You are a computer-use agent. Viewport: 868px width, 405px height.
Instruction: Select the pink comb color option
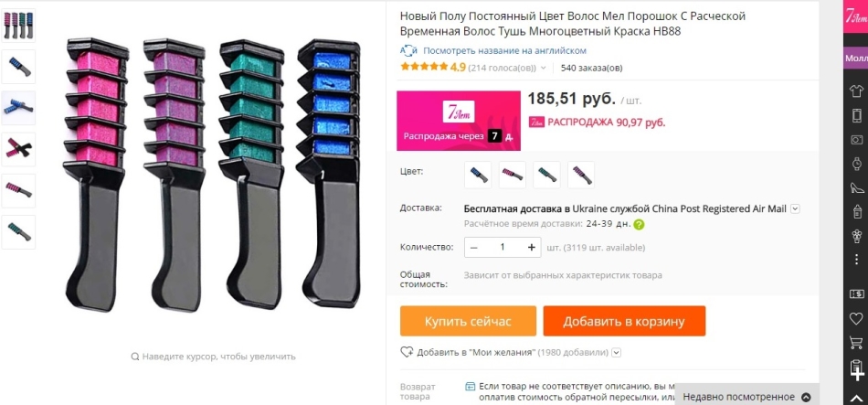[x=513, y=176]
